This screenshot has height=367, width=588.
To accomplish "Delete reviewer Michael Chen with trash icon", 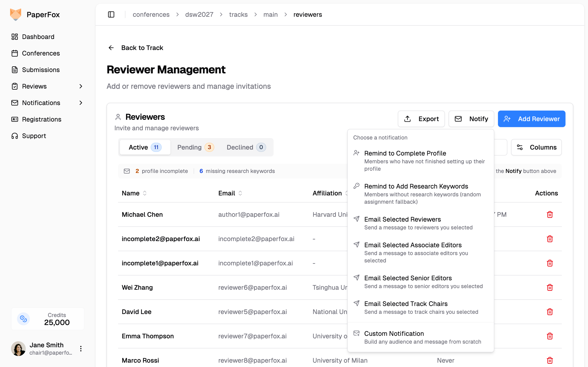I will [550, 214].
